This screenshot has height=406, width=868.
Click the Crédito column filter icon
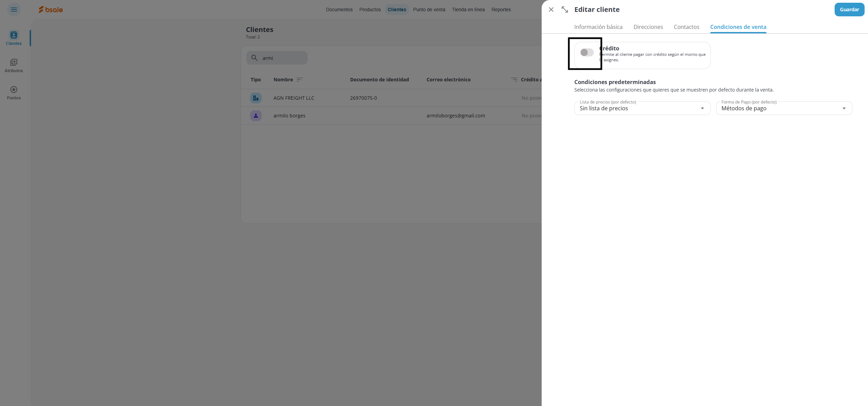(x=514, y=80)
